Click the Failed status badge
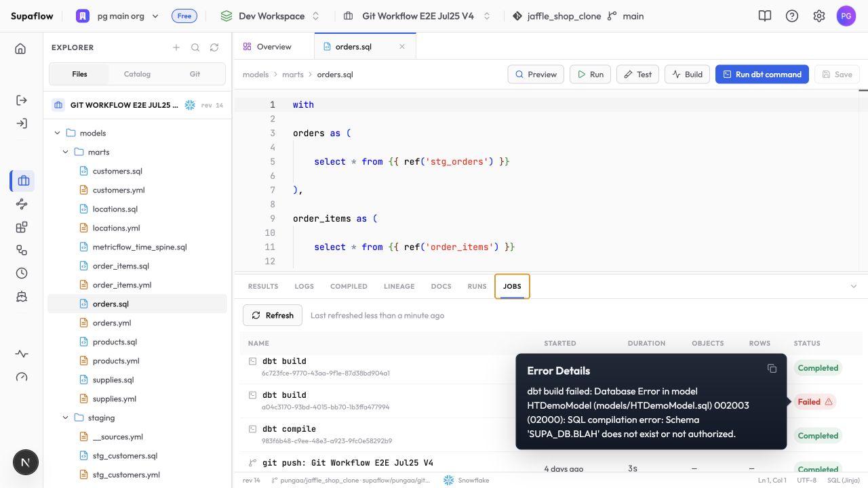 click(814, 402)
